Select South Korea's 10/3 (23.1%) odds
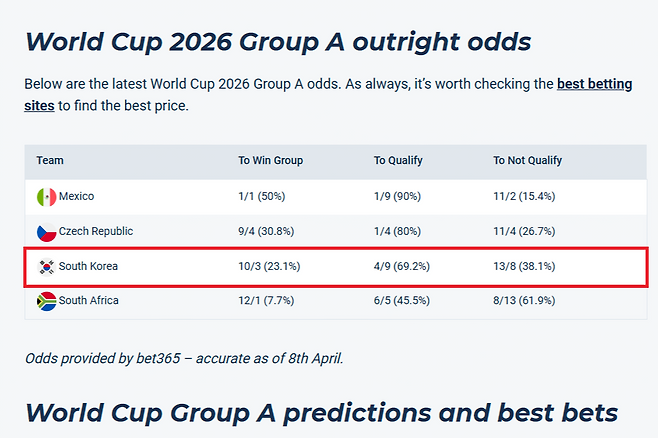Image resolution: width=658 pixels, height=438 pixels. click(270, 266)
